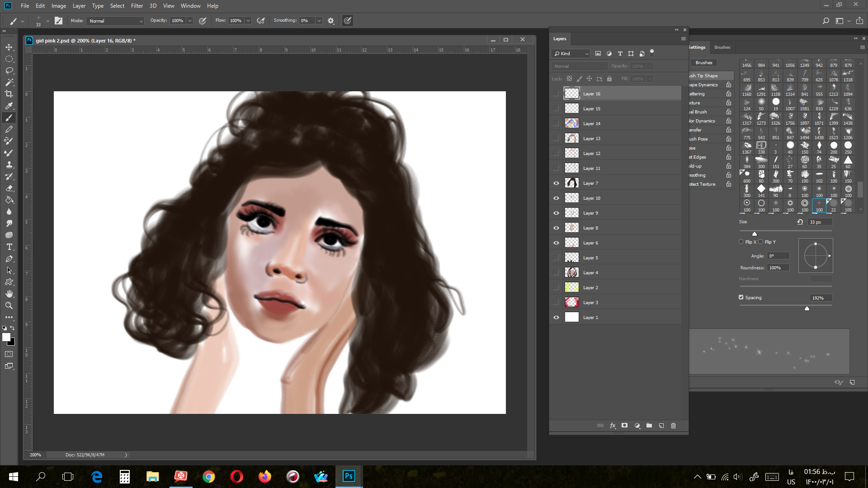The image size is (868, 488).
Task: Open the smoothing options gear
Action: 331,21
